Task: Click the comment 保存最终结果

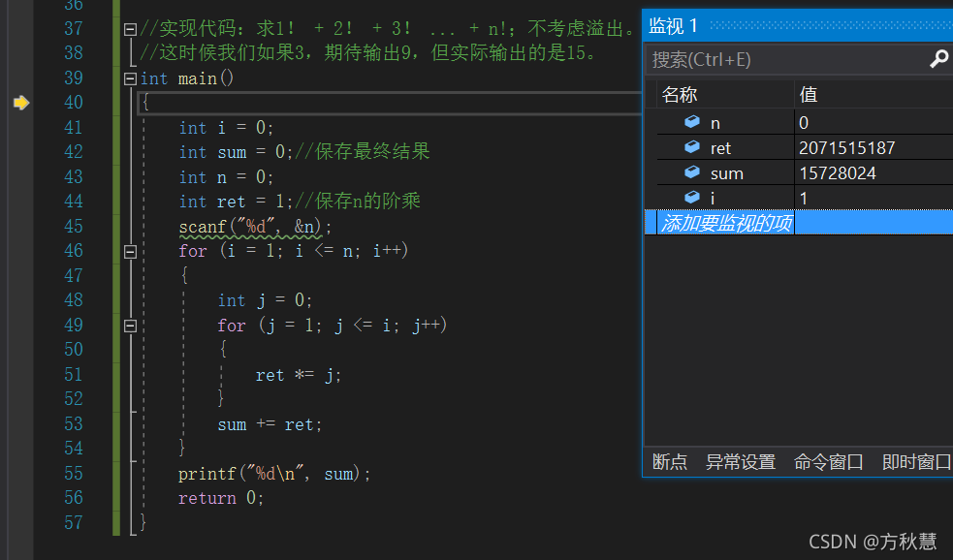Action: pos(363,151)
